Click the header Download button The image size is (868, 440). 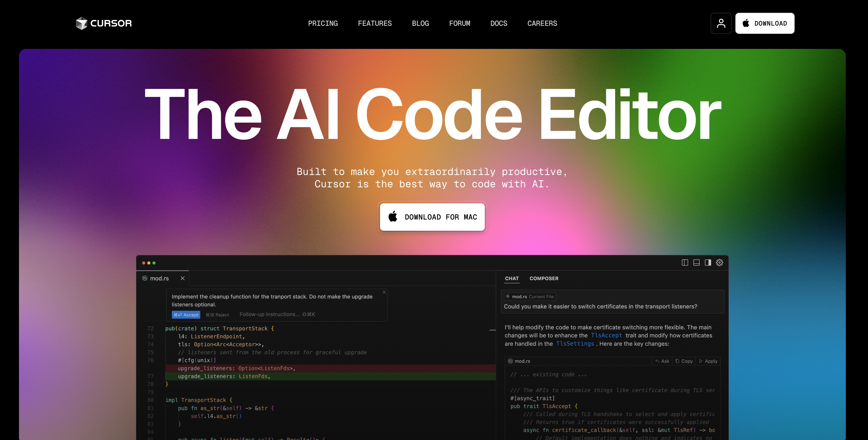tap(765, 23)
